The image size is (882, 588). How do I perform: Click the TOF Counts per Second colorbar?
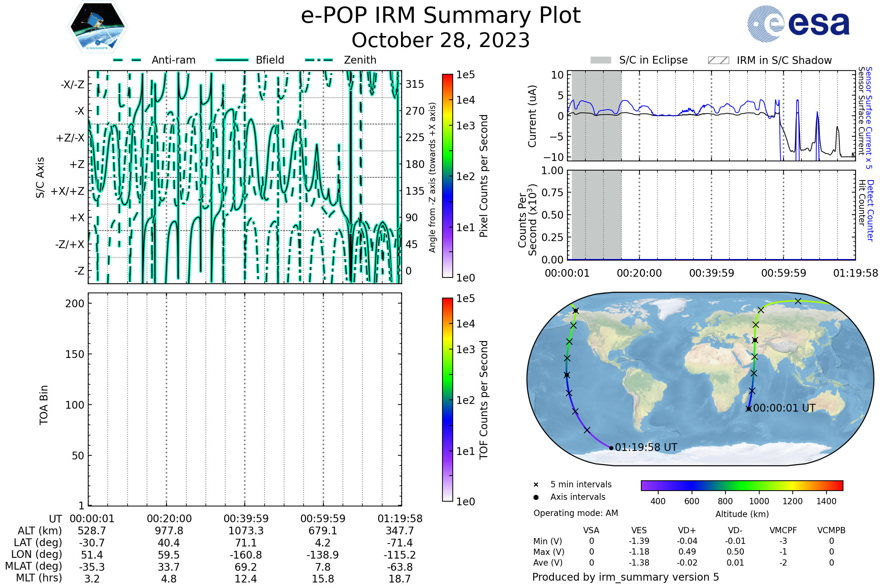[447, 399]
